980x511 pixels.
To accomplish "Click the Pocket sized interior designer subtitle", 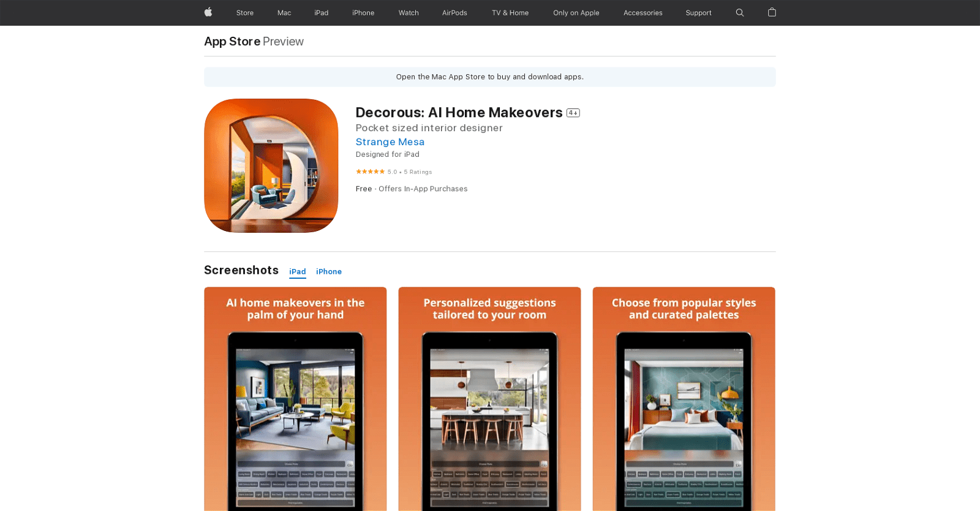I will pos(429,128).
